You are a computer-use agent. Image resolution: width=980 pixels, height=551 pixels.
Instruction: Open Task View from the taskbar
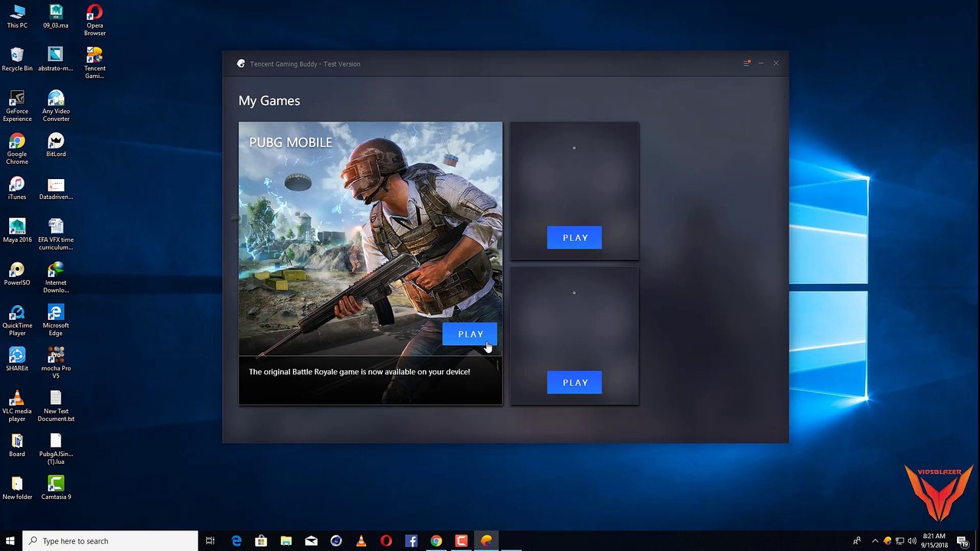click(x=211, y=541)
